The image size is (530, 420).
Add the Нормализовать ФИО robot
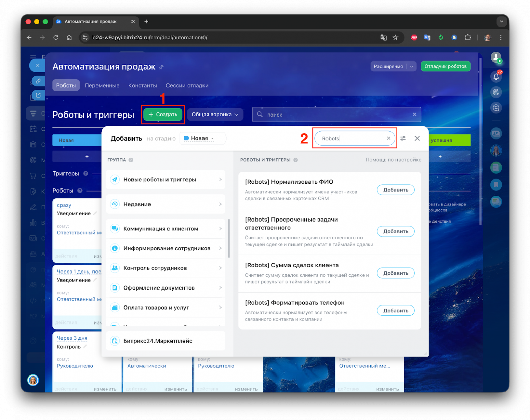396,190
